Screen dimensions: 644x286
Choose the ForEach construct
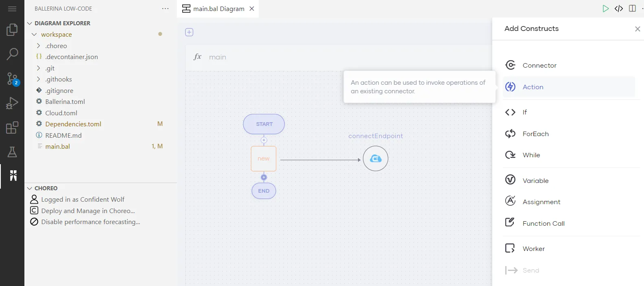[x=535, y=134]
